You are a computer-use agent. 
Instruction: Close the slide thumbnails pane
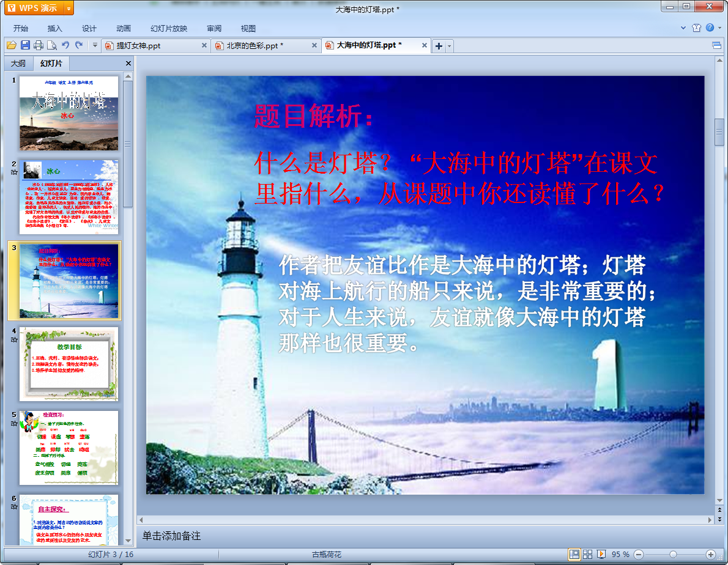click(x=128, y=63)
